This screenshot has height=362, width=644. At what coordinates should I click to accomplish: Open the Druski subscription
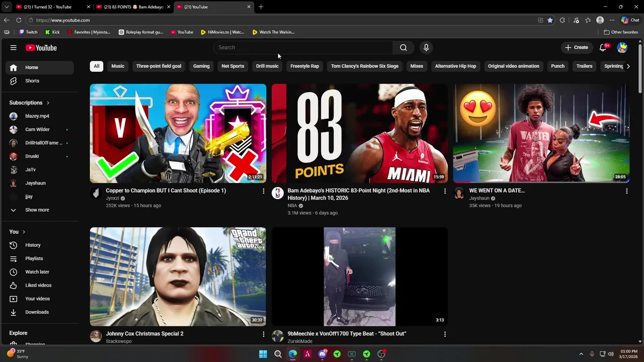[x=40, y=156]
